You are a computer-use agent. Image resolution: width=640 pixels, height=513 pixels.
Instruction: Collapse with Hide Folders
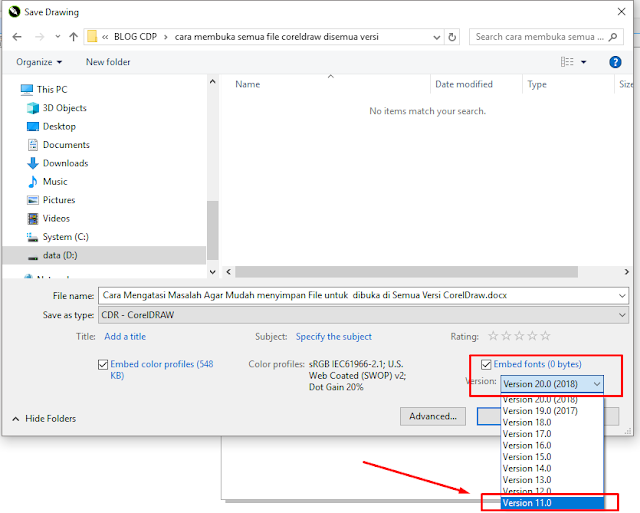tap(44, 418)
